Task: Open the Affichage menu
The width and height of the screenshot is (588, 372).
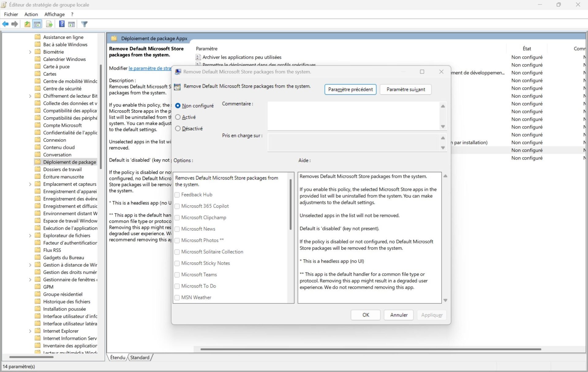Action: click(x=54, y=14)
